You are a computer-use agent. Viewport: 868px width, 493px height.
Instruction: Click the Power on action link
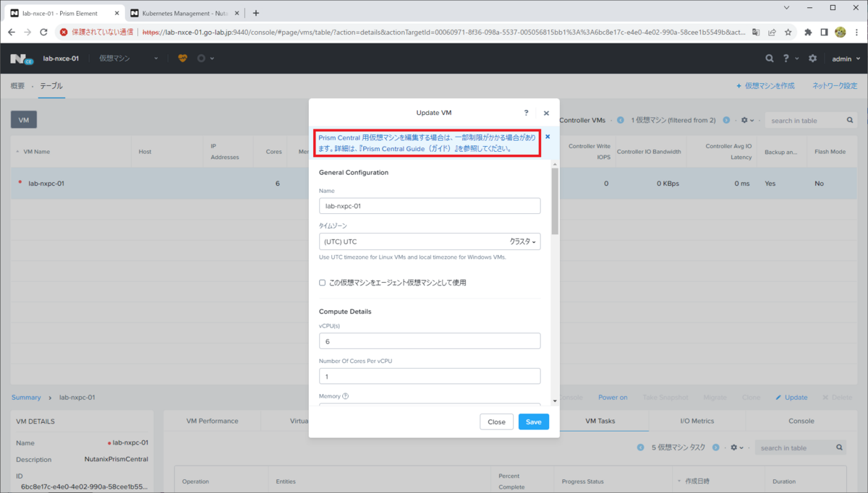pos(613,398)
